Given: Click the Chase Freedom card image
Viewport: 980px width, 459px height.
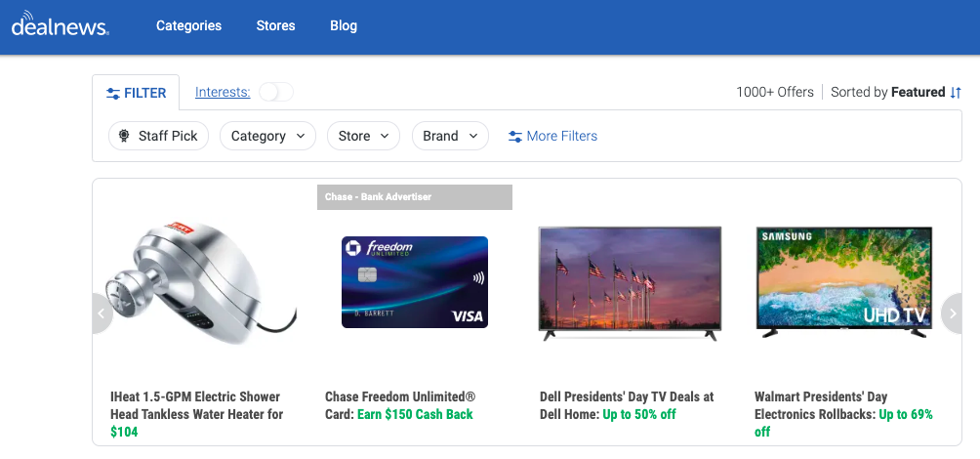Looking at the screenshot, I should click(x=414, y=282).
